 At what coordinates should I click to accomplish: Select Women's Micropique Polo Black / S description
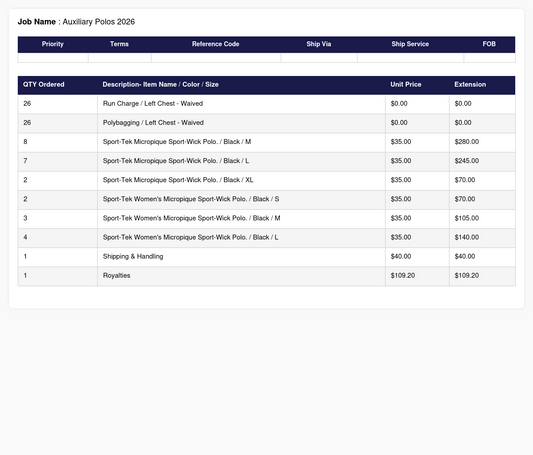pyautogui.click(x=191, y=199)
